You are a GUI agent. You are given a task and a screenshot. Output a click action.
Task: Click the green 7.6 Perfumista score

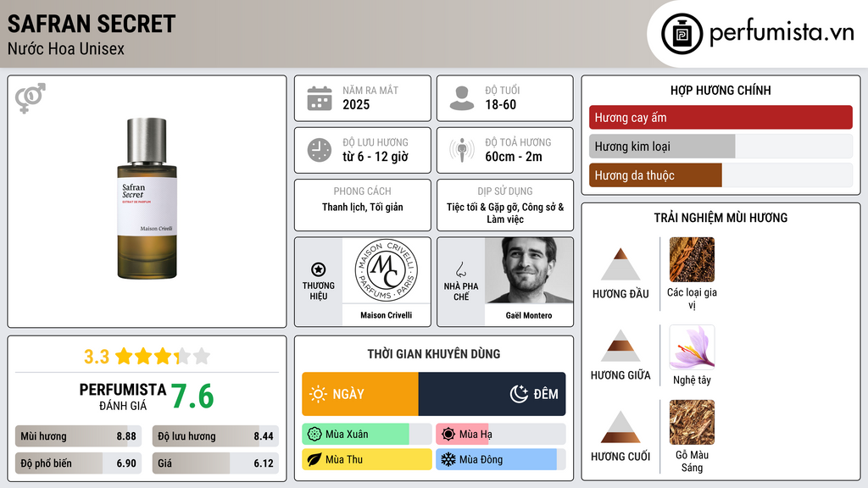point(192,396)
